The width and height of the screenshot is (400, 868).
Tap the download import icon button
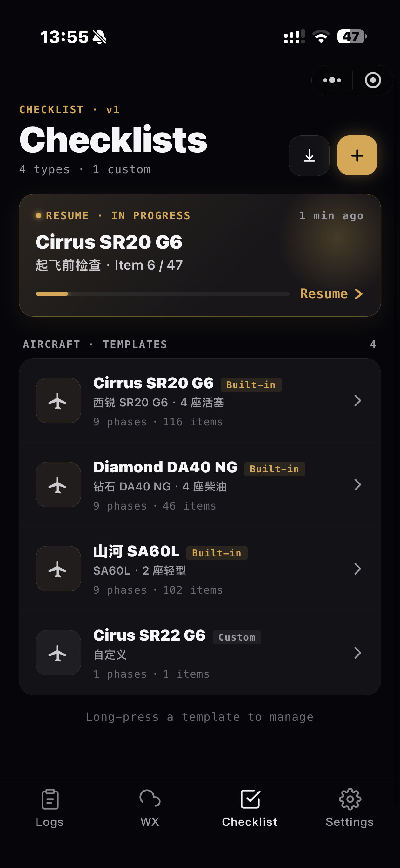click(x=309, y=156)
